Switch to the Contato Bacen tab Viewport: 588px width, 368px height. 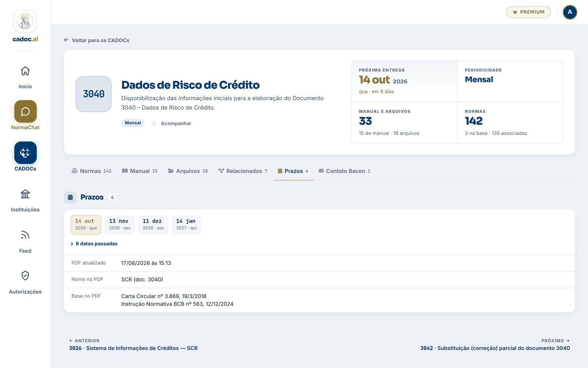pos(344,171)
